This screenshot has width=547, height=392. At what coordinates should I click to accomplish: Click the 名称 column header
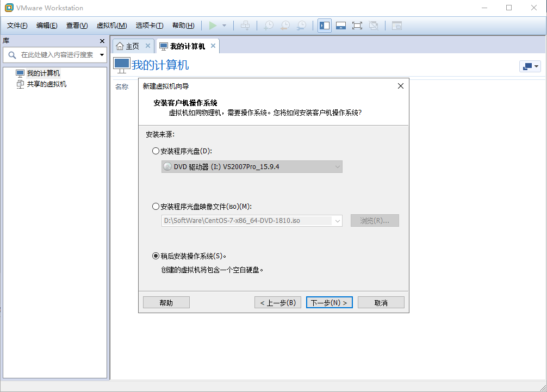[x=122, y=86]
